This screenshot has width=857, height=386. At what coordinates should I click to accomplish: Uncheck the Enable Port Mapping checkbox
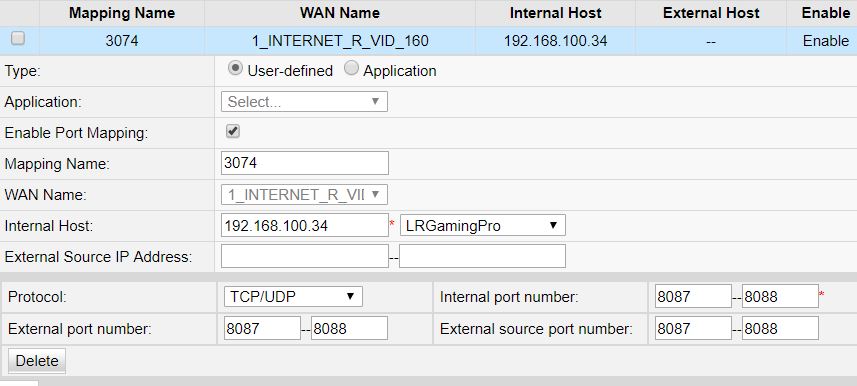[233, 131]
